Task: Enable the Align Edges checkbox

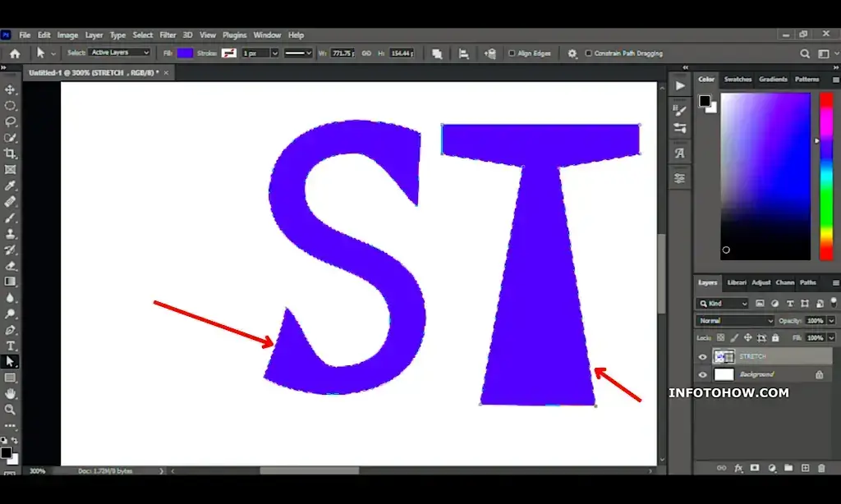Action: 512,53
